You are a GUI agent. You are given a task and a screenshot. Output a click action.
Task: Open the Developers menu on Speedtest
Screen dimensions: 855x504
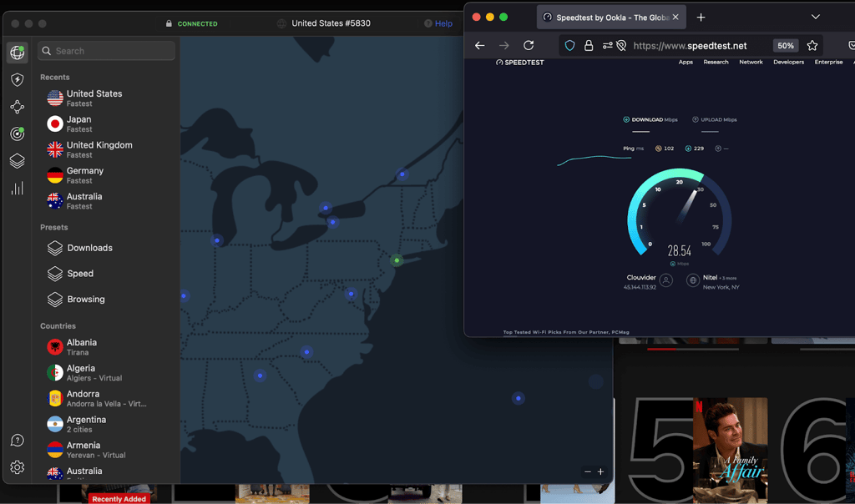click(x=788, y=62)
